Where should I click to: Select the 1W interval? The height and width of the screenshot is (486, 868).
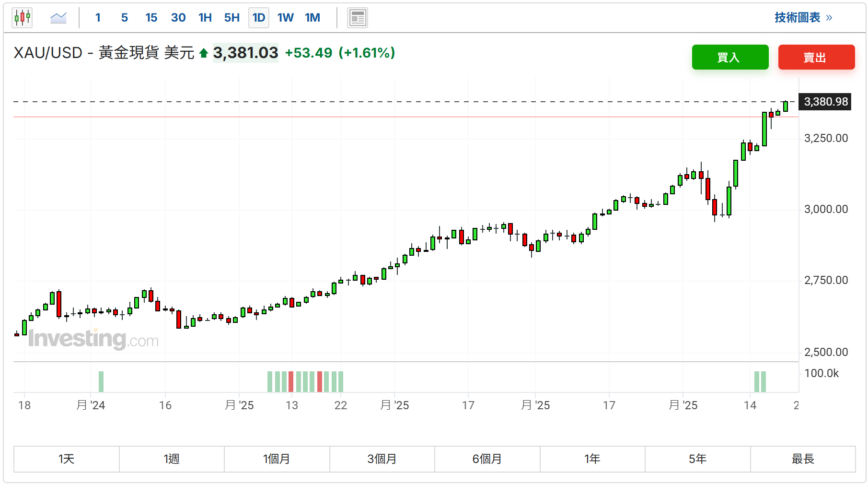pos(286,18)
